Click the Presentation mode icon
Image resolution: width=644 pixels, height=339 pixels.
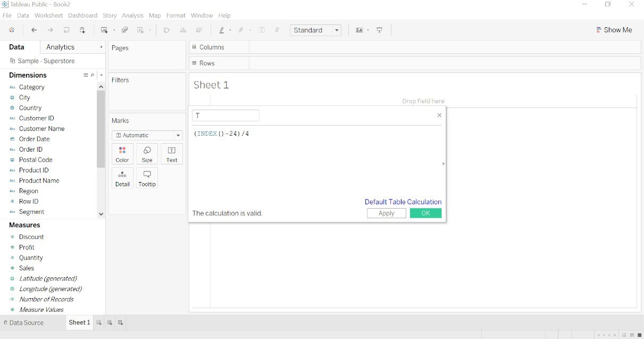click(x=379, y=30)
